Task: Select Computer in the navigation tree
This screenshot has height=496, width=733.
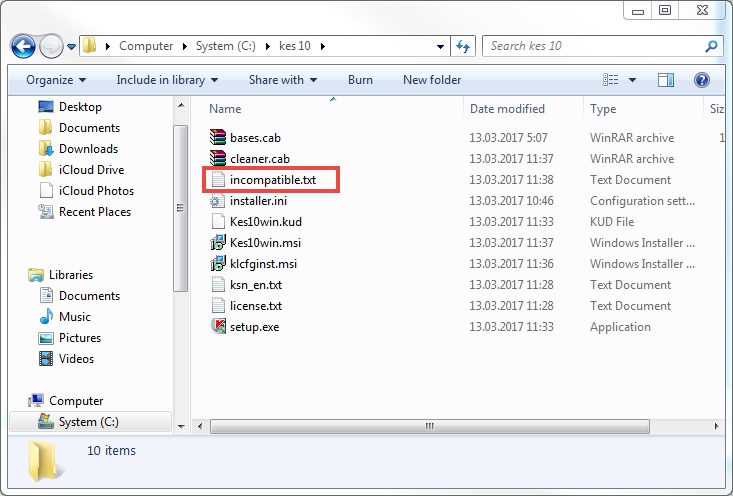Action: click(65, 401)
